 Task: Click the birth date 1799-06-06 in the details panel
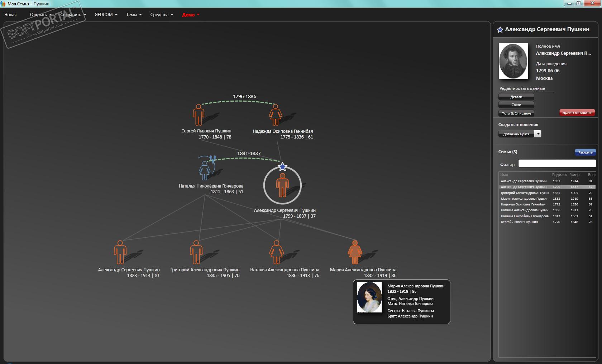coord(548,71)
